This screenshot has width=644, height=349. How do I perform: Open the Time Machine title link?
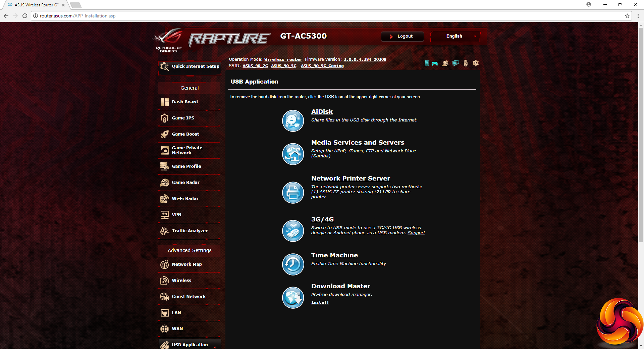click(x=334, y=255)
